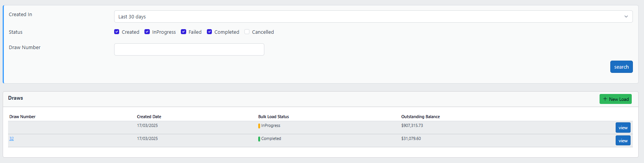This screenshot has width=644, height=163.
Task: Open draw number 32 link
Action: pos(11,139)
